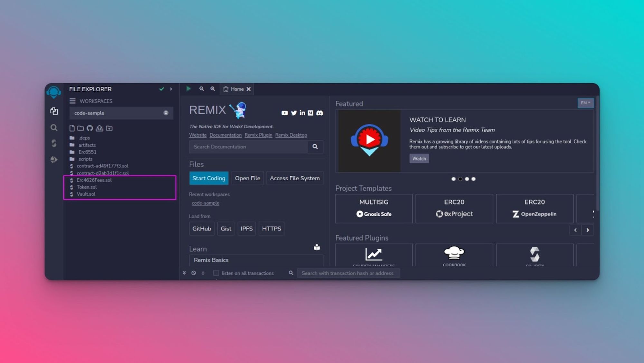Open the MULTISIG Gnosis Safe template

click(374, 209)
